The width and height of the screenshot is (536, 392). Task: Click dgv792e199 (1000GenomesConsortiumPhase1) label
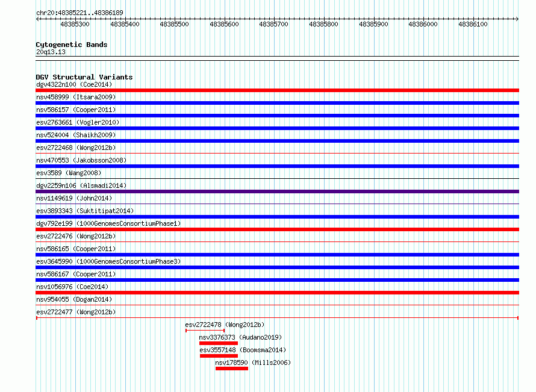(108, 223)
